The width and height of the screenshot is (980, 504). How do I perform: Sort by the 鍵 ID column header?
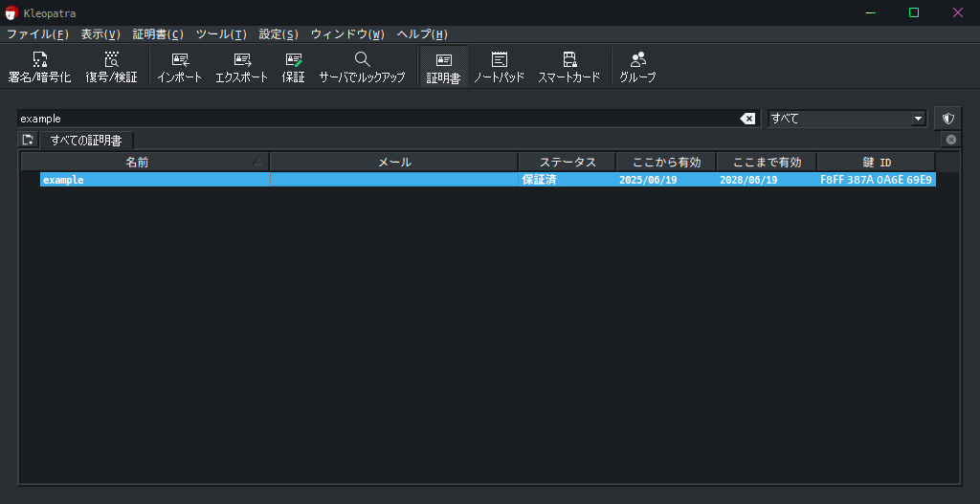(877, 163)
